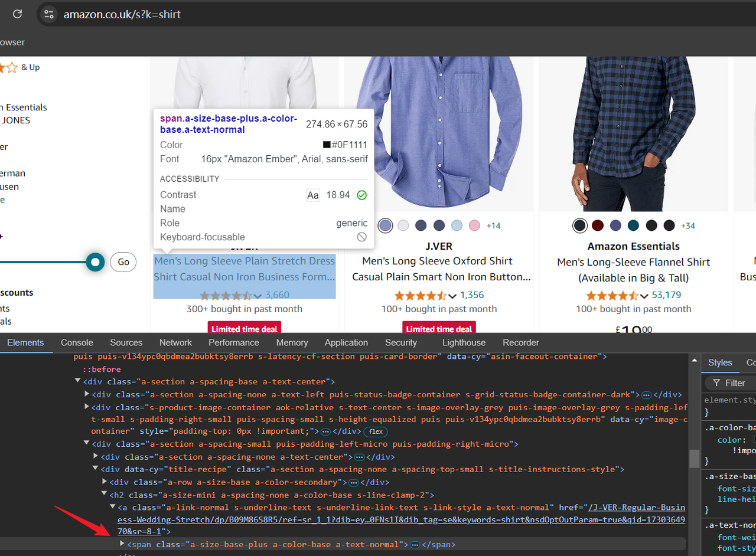Show +14 more colours for Oxford Shirt
This screenshot has height=556, width=756.
click(x=494, y=225)
